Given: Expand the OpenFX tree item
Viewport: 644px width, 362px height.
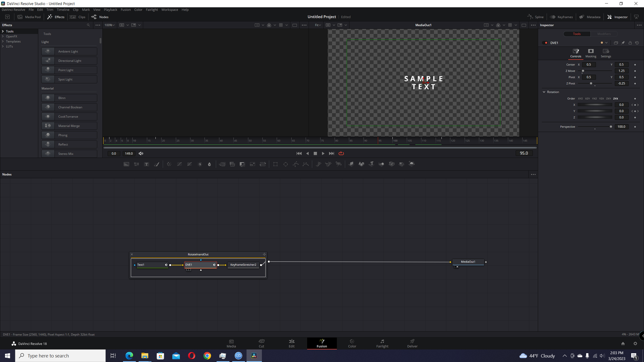Looking at the screenshot, I should [3, 36].
